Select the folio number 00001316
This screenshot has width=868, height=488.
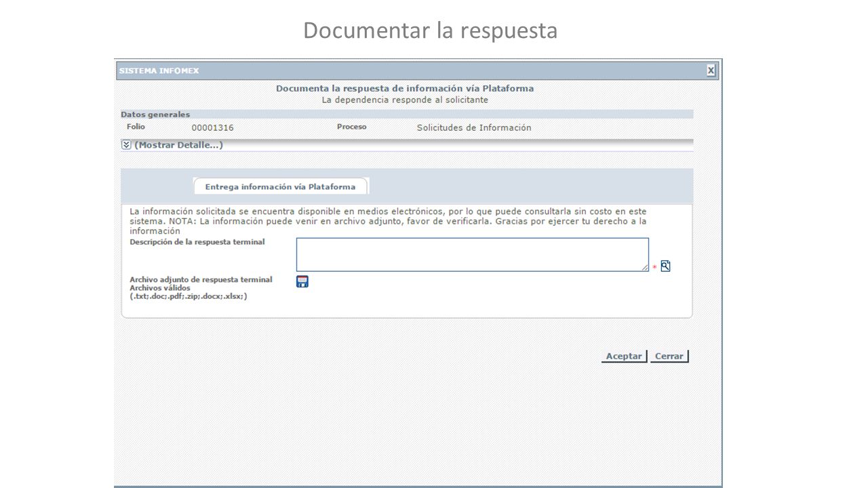tap(212, 127)
